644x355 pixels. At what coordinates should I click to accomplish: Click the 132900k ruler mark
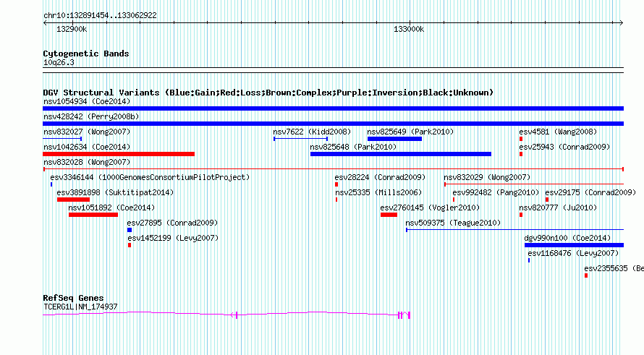click(x=72, y=29)
